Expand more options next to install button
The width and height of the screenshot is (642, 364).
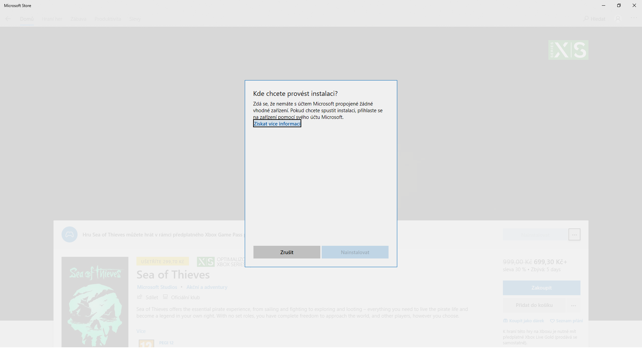coord(574,235)
